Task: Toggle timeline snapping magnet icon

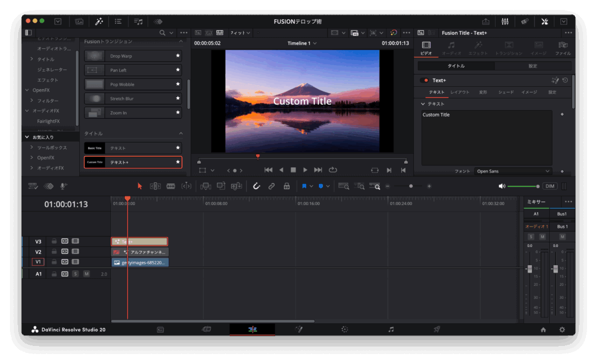Action: 256,186
